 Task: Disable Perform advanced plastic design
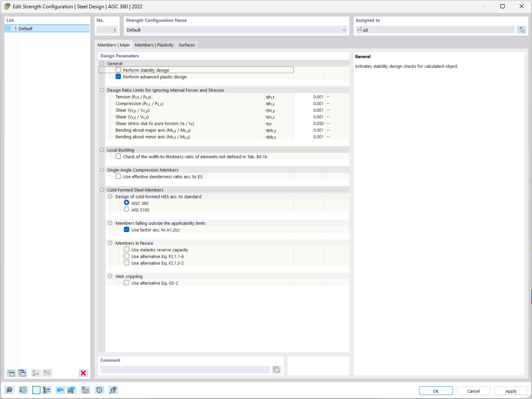pyautogui.click(x=118, y=76)
